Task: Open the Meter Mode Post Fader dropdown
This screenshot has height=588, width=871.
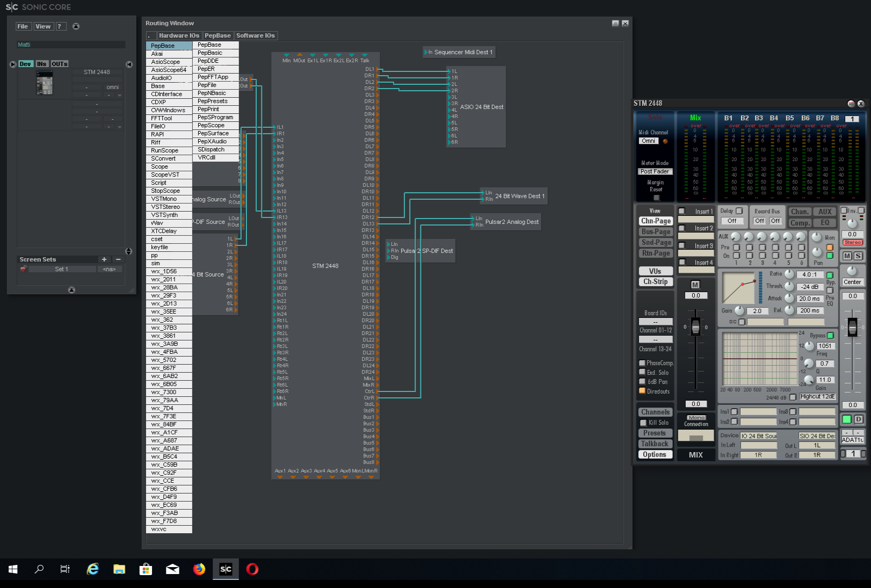Action: tap(655, 172)
